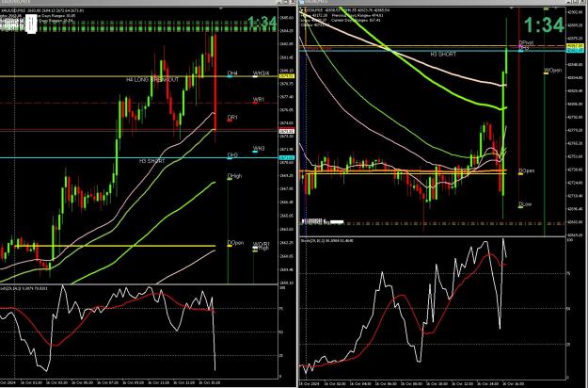Click Previous Days Ranges text on right chart
The height and width of the screenshot is (388, 588).
pyautogui.click(x=358, y=15)
